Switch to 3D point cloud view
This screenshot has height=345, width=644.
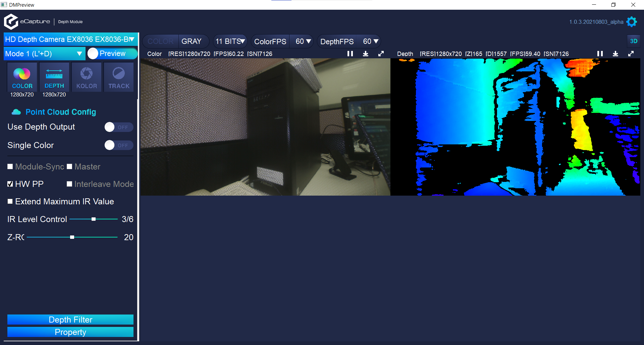pos(634,41)
